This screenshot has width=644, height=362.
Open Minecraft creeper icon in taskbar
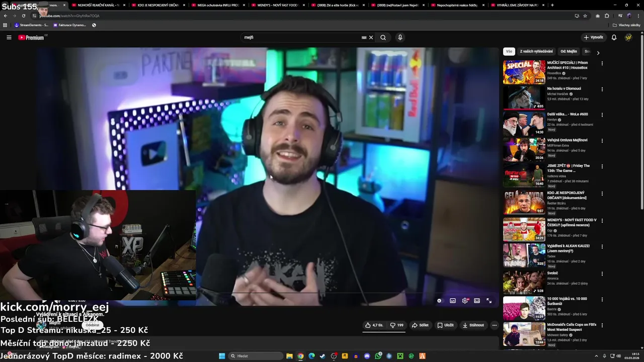pyautogui.click(x=400, y=356)
